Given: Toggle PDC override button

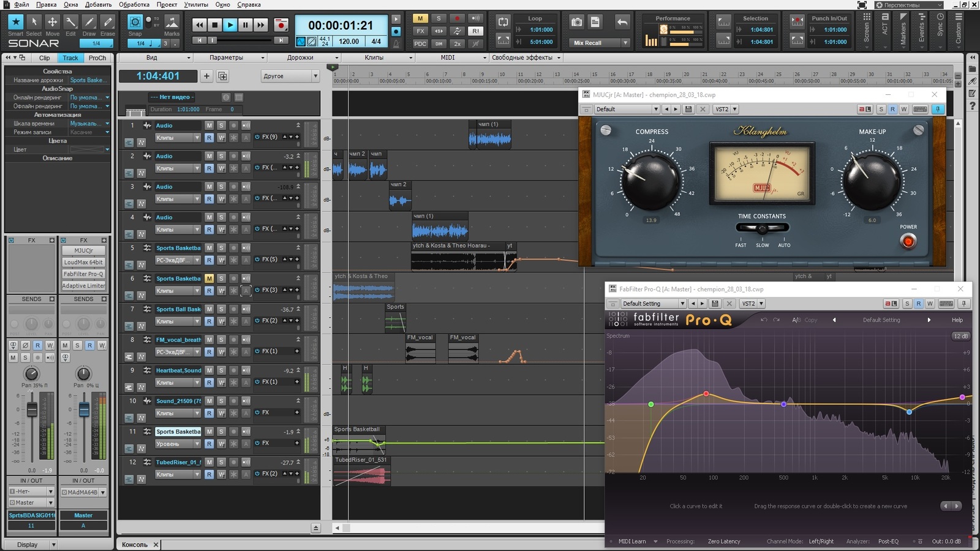Looking at the screenshot, I should (x=420, y=43).
